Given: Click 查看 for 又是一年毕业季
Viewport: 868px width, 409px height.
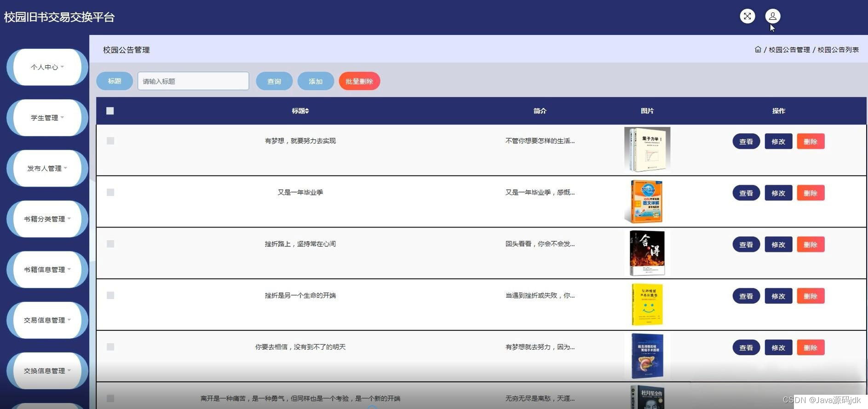Looking at the screenshot, I should pos(746,193).
